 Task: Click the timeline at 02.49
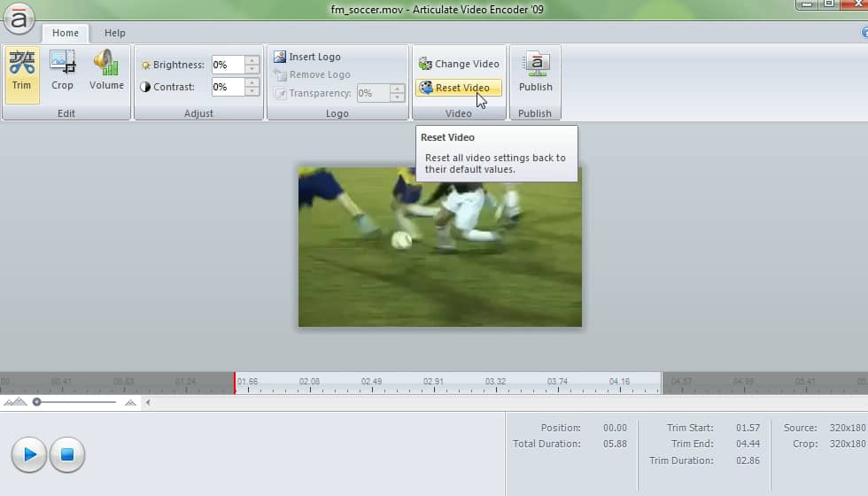[371, 382]
